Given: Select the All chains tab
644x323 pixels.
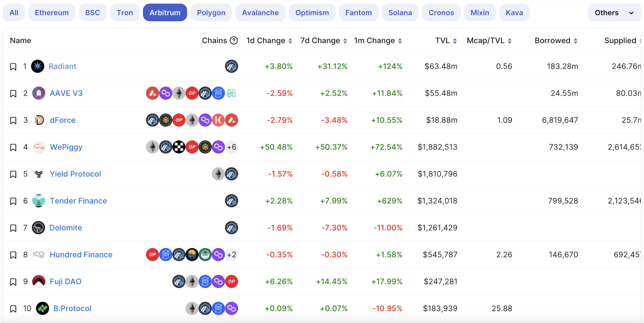Looking at the screenshot, I should click(x=14, y=12).
